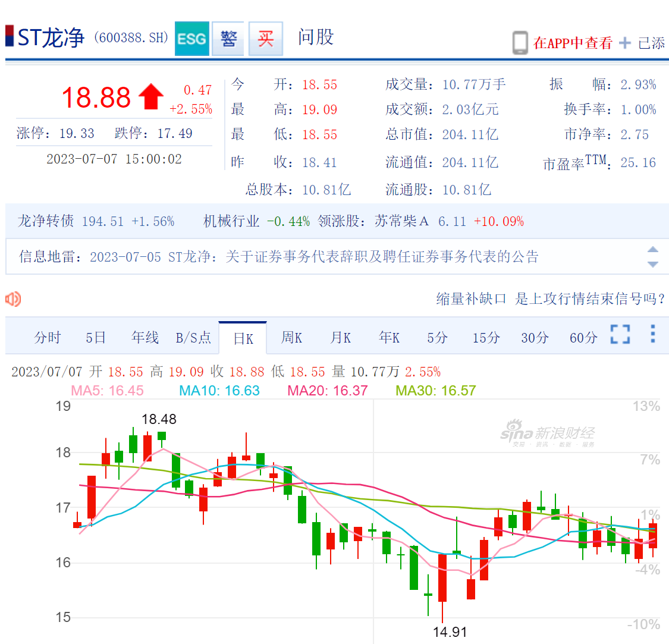Click the 已添 watchlist text
The width and height of the screenshot is (669, 644).
pyautogui.click(x=651, y=43)
